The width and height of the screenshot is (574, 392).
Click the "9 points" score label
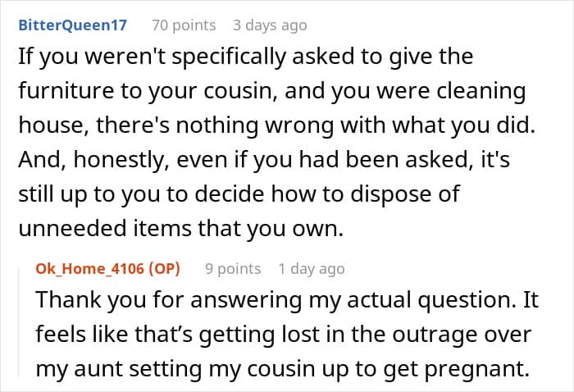233,268
